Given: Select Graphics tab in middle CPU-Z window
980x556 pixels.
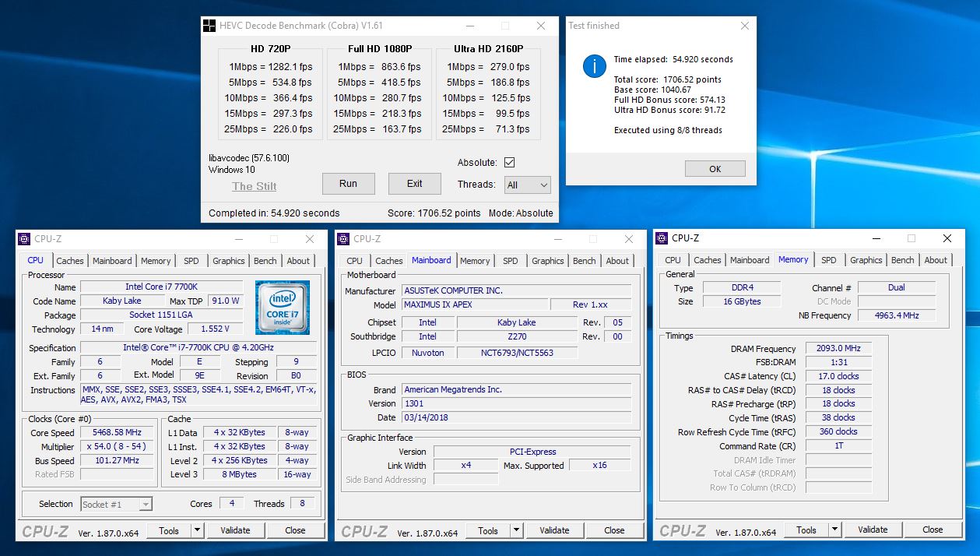Looking at the screenshot, I should [x=548, y=261].
